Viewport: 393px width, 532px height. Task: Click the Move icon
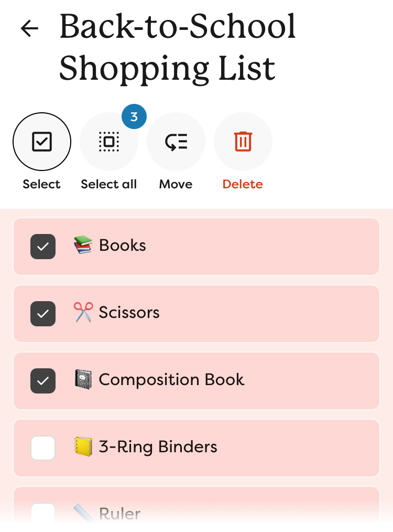click(x=176, y=142)
